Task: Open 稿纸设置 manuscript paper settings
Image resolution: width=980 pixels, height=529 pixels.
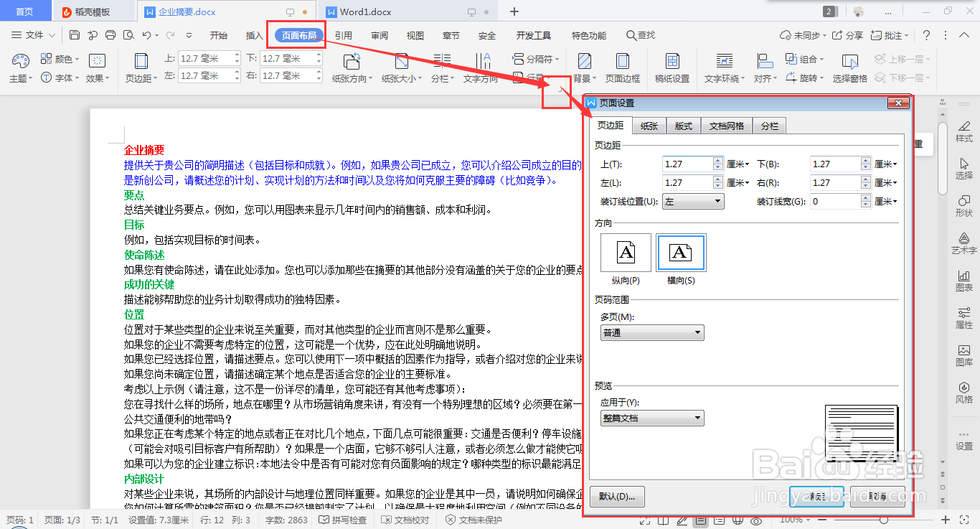Action: (x=672, y=69)
